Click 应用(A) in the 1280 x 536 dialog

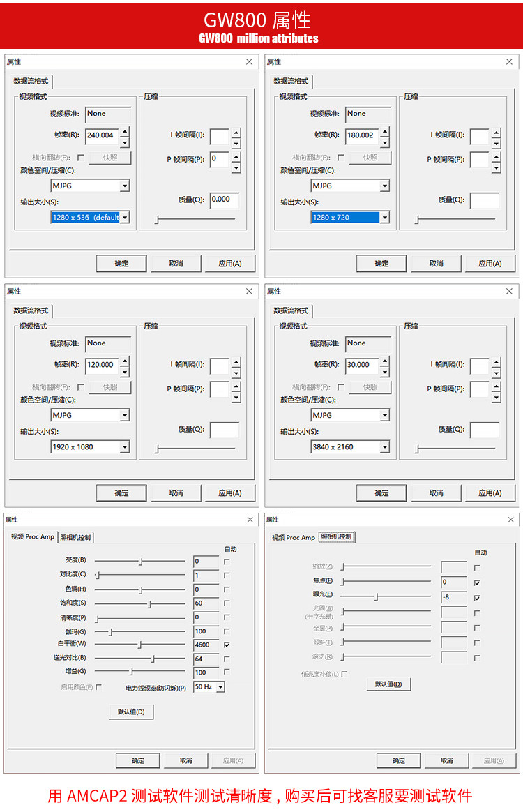point(230,264)
